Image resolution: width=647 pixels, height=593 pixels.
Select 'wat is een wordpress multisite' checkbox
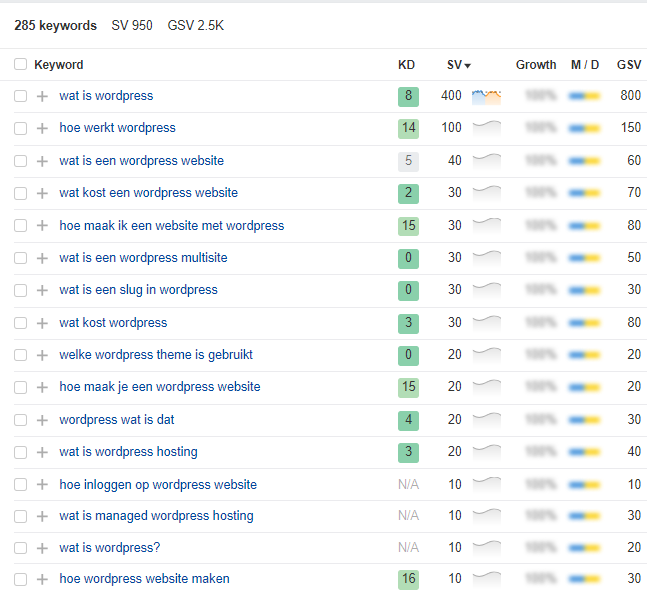[20, 258]
